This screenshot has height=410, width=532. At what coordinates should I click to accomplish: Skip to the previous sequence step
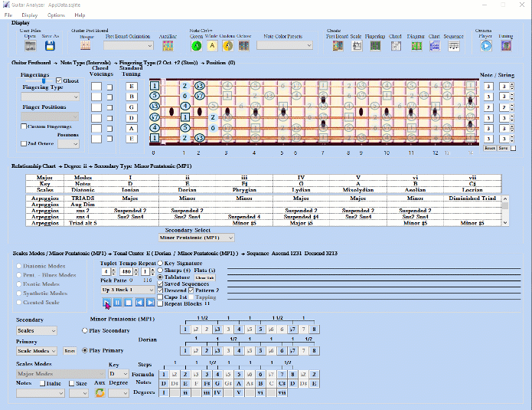[139, 302]
